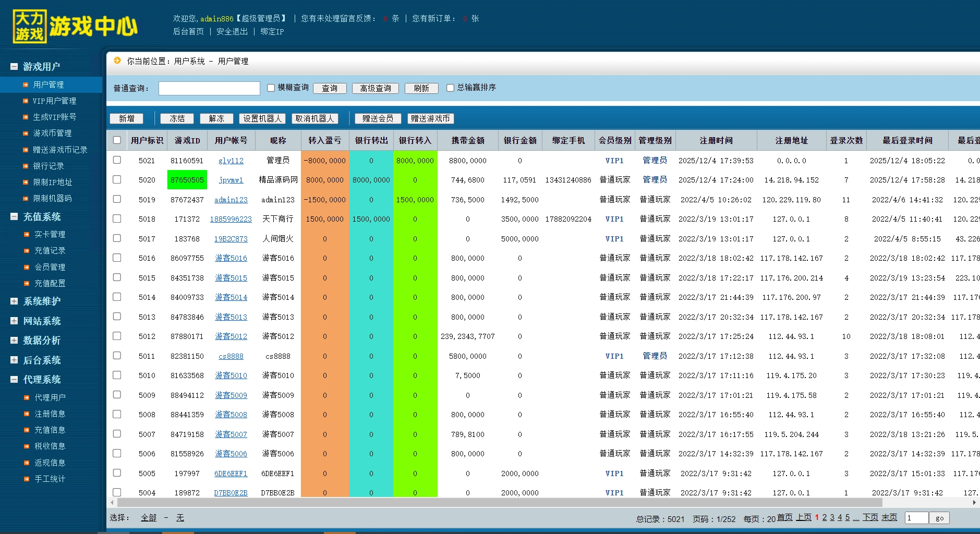This screenshot has height=534, width=980.
Task: Collapse the 游戏用户 menu section
Action: pyautogui.click(x=14, y=66)
